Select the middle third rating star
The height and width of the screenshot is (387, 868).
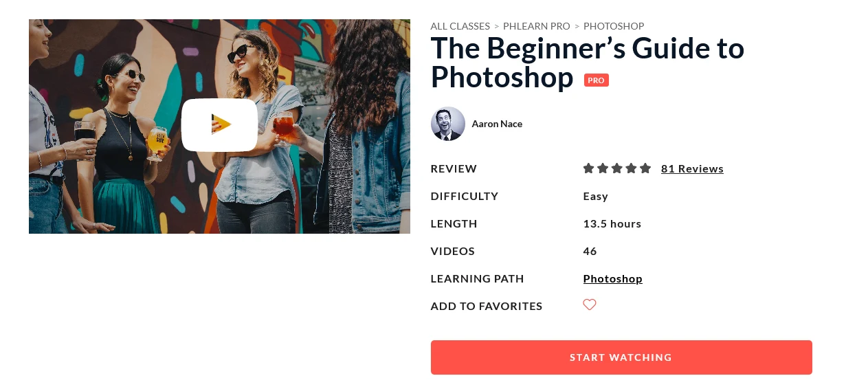617,168
